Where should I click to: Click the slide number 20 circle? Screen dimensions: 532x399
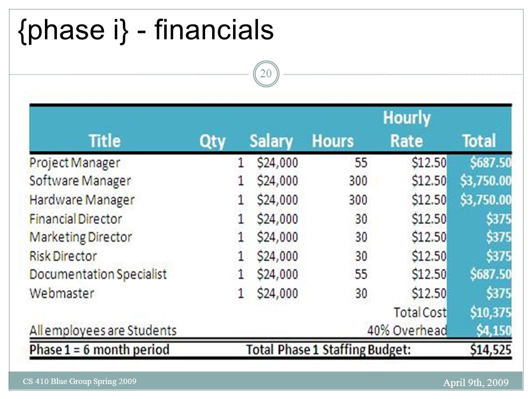[266, 74]
